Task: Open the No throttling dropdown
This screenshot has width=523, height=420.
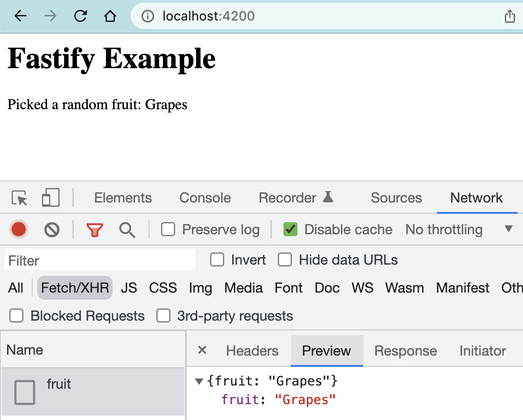Action: [x=458, y=229]
